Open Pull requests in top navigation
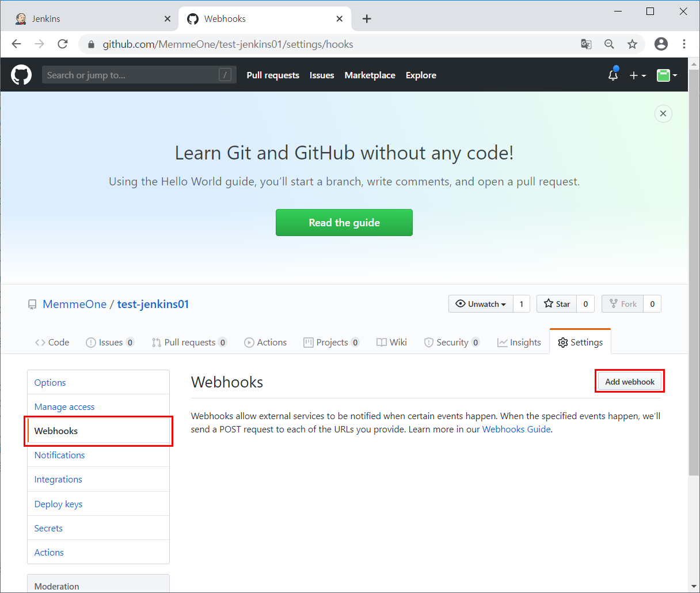Viewport: 700px width, 593px height. pyautogui.click(x=273, y=75)
